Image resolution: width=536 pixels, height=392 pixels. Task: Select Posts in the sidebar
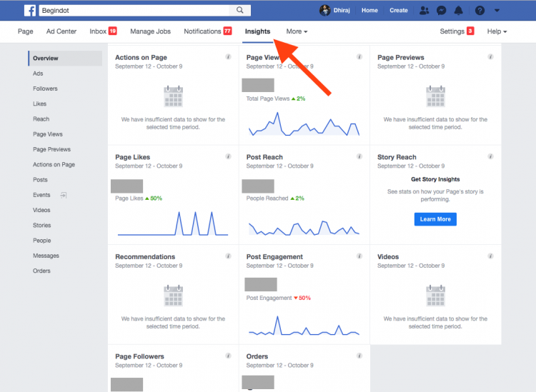tap(40, 180)
